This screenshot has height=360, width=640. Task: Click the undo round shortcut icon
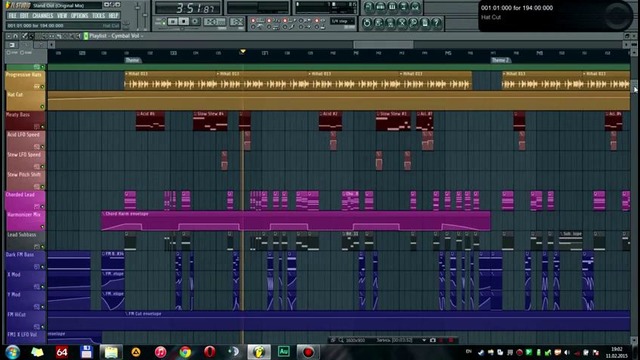pos(367,23)
